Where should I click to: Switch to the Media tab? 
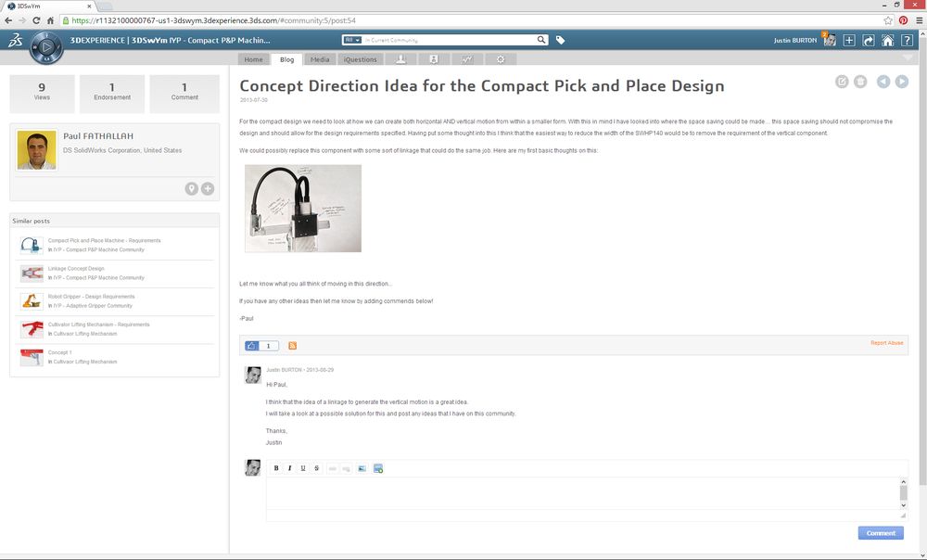pyautogui.click(x=319, y=59)
